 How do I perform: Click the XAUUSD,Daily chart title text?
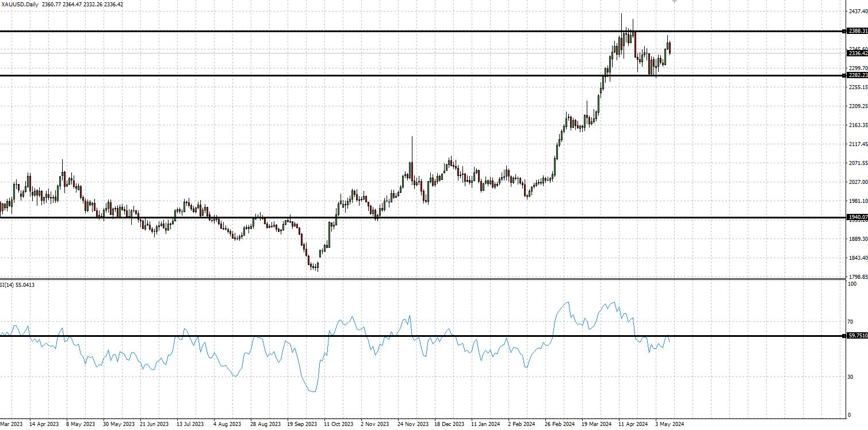point(21,4)
